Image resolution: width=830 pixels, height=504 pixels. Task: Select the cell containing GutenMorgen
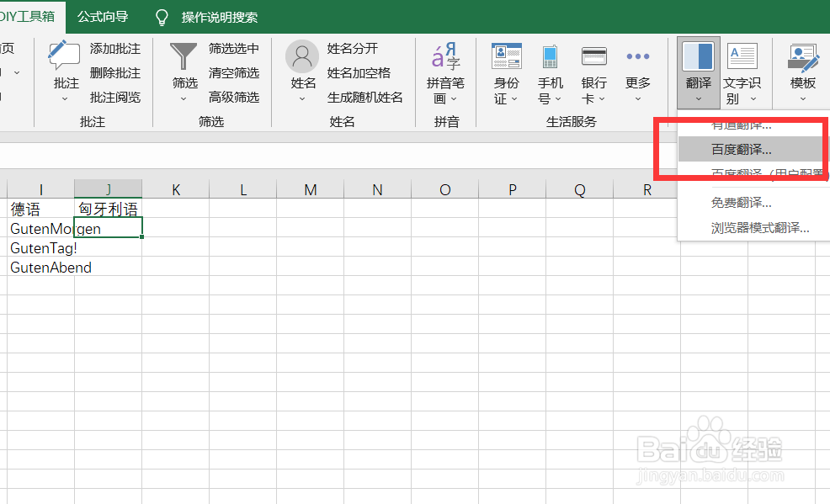[40, 229]
